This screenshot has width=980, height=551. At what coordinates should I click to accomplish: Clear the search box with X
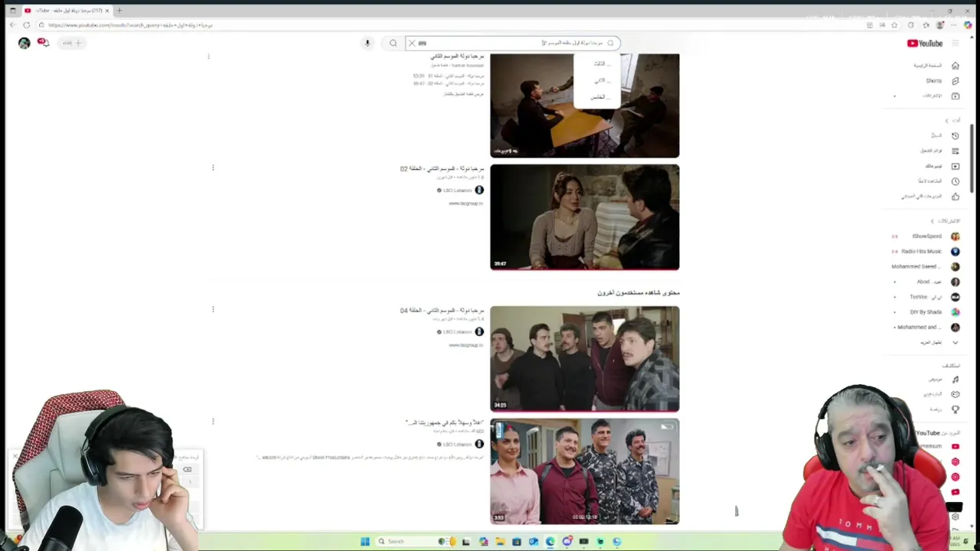point(412,43)
